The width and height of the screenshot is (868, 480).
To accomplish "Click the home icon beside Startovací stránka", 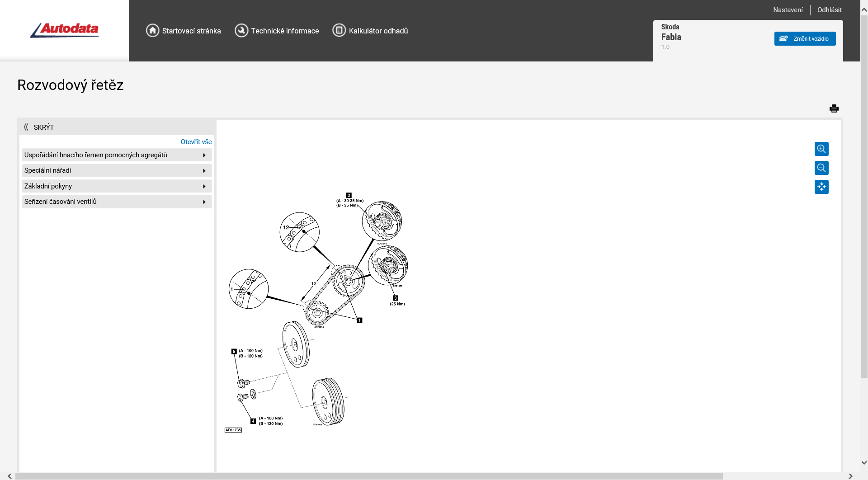I will coord(152,30).
